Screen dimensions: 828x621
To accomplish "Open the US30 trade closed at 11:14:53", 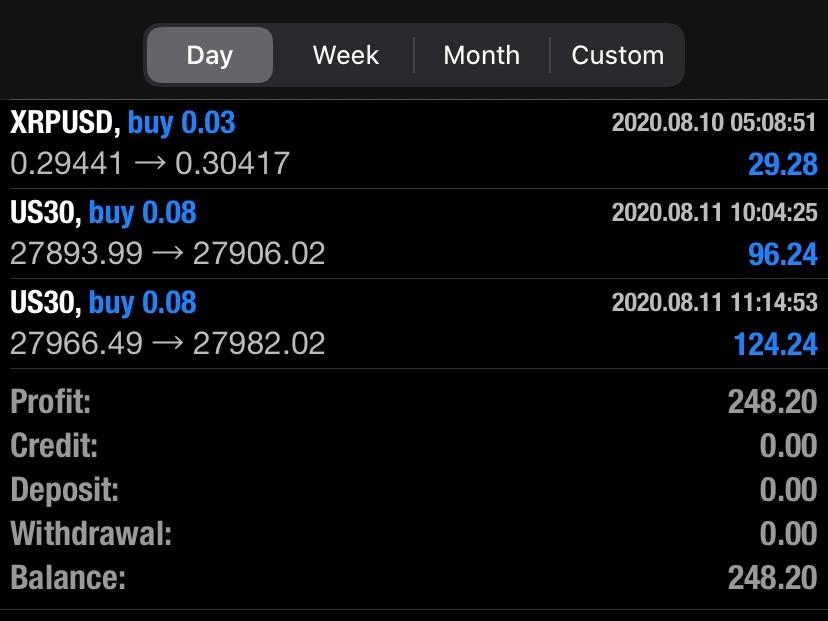I will coord(103,302).
